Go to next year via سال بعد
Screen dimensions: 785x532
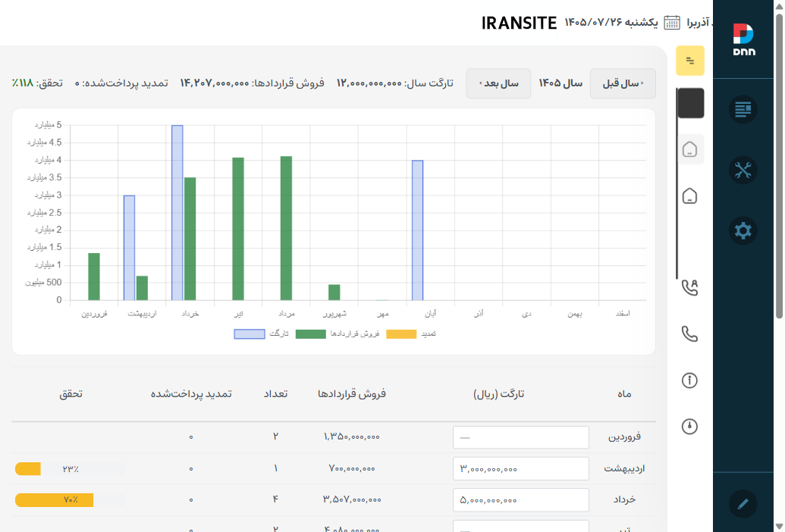coord(498,83)
